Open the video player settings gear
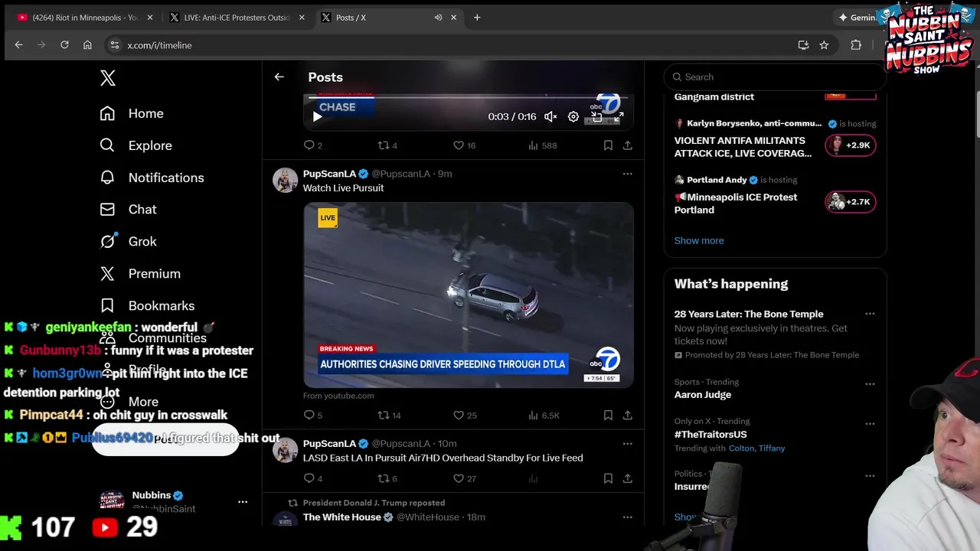The image size is (980, 551). coord(573,116)
